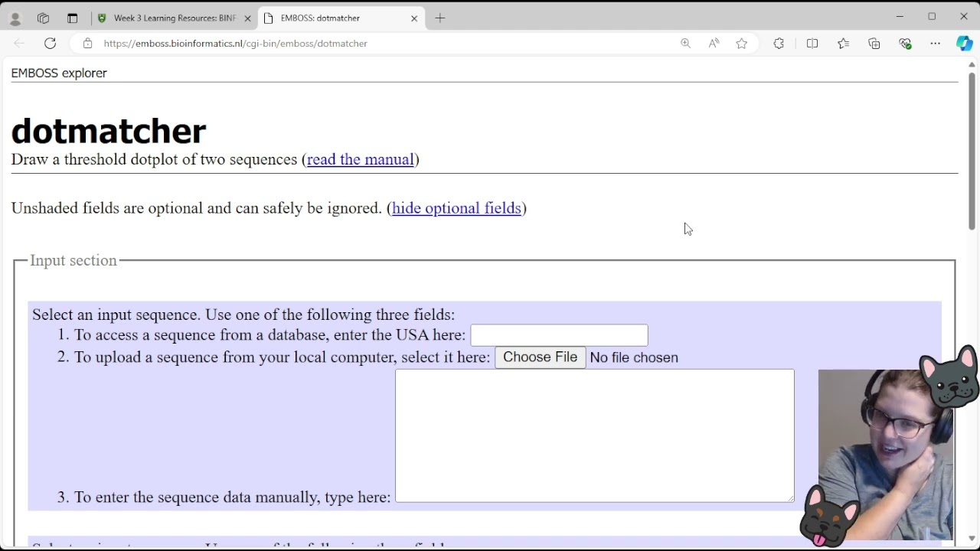Click the USA database sequence input field

click(x=559, y=335)
